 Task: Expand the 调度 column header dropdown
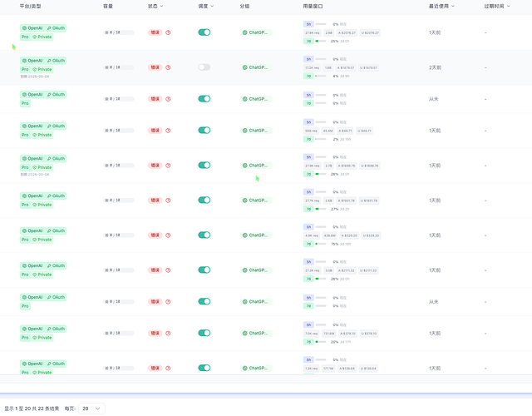pos(212,6)
